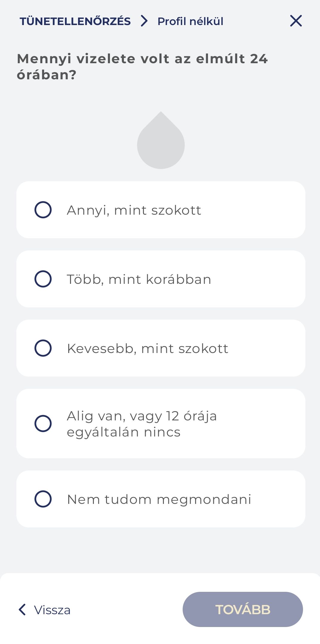Pick "Alig van, vagy 12 órája egyáltalán nincs" text
Image resolution: width=320 pixels, height=644 pixels.
[142, 424]
